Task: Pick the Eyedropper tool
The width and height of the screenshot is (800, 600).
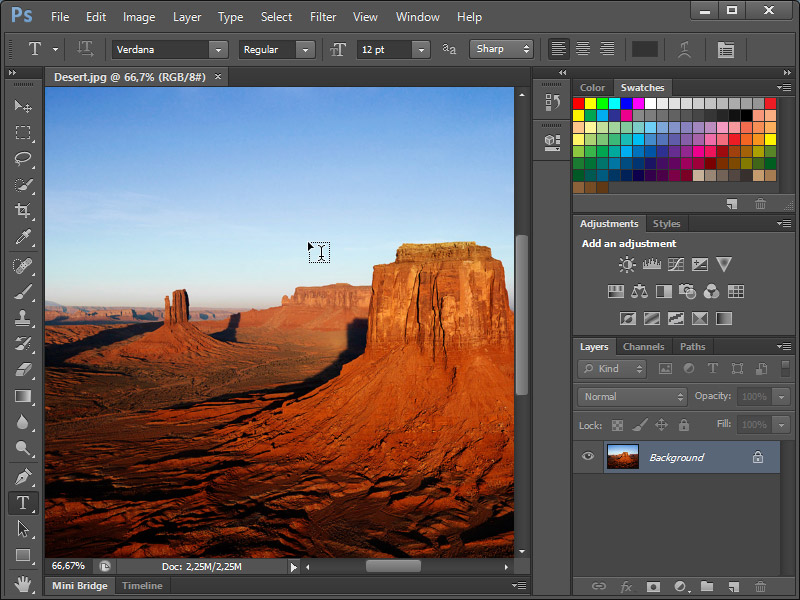Action: 23,237
